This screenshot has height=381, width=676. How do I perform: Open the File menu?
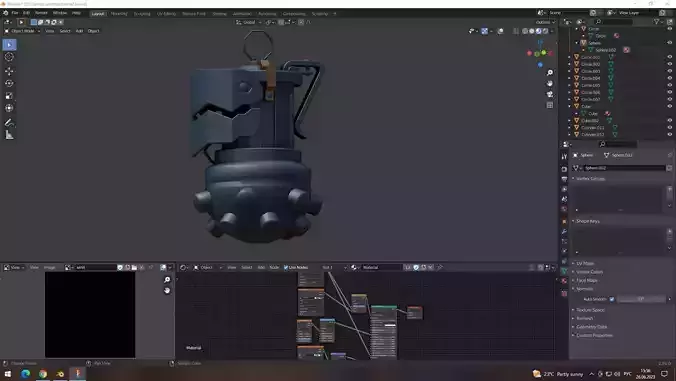click(x=15, y=13)
